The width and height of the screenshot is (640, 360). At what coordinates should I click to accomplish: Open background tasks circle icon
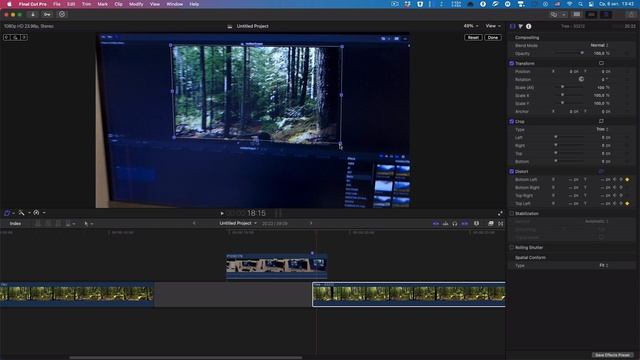62,14
